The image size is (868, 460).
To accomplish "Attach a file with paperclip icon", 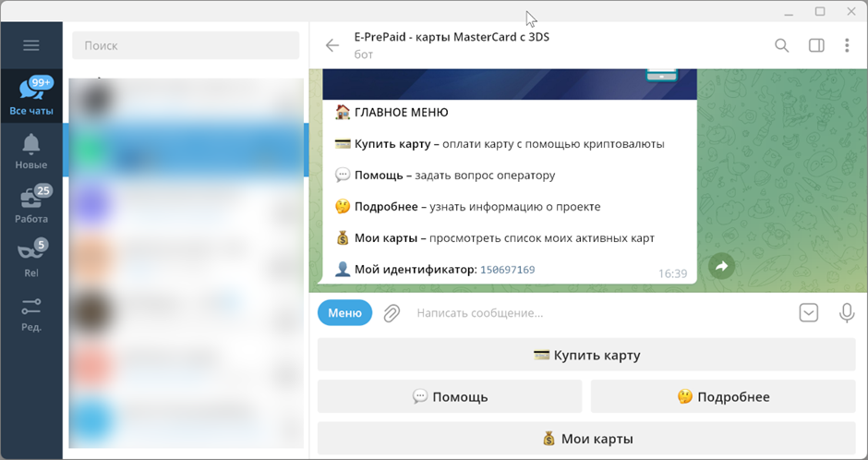I will [x=392, y=313].
